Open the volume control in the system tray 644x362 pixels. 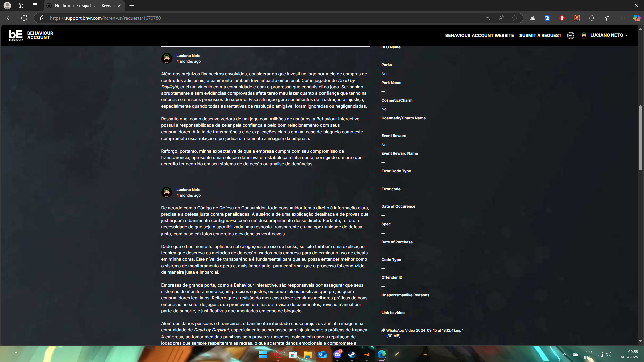[609, 354]
